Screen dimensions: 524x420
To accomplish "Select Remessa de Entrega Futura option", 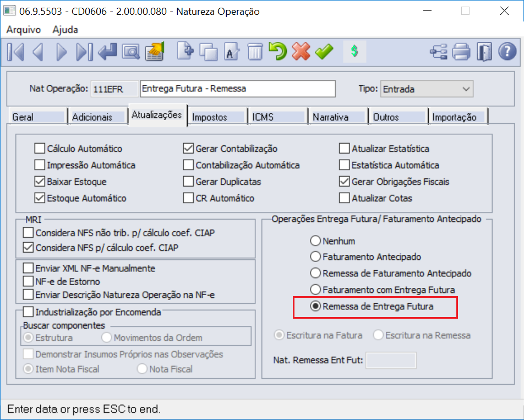I will pos(315,306).
